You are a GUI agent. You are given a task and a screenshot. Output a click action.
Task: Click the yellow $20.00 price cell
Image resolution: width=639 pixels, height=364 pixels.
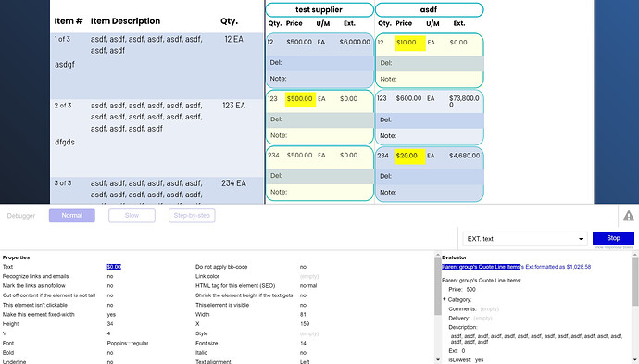[410, 157]
